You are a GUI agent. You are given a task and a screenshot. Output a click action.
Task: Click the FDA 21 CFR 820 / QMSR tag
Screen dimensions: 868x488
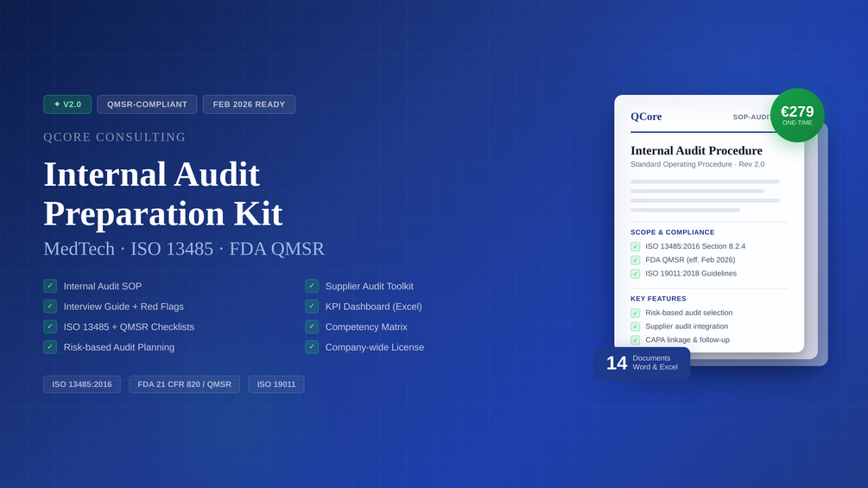184,384
